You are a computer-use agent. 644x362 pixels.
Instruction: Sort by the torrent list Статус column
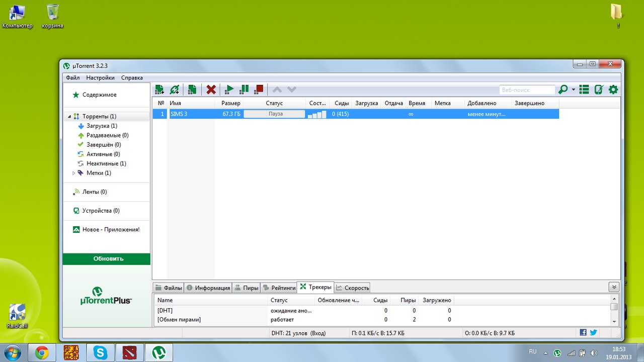[x=275, y=103]
